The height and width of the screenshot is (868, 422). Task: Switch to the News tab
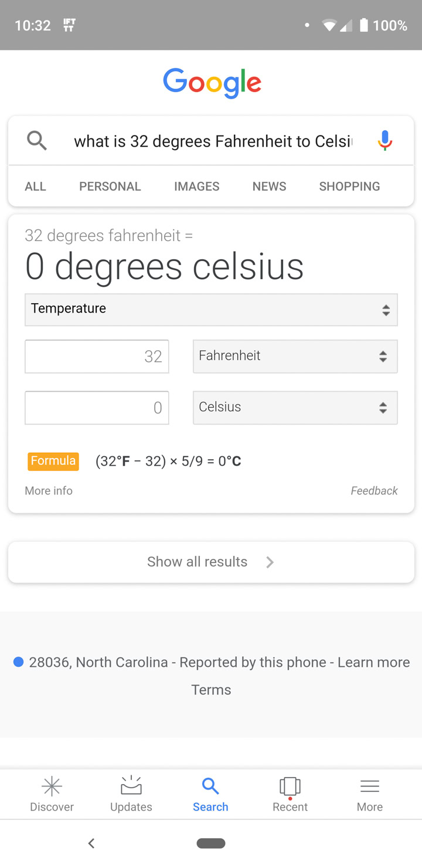(x=269, y=187)
